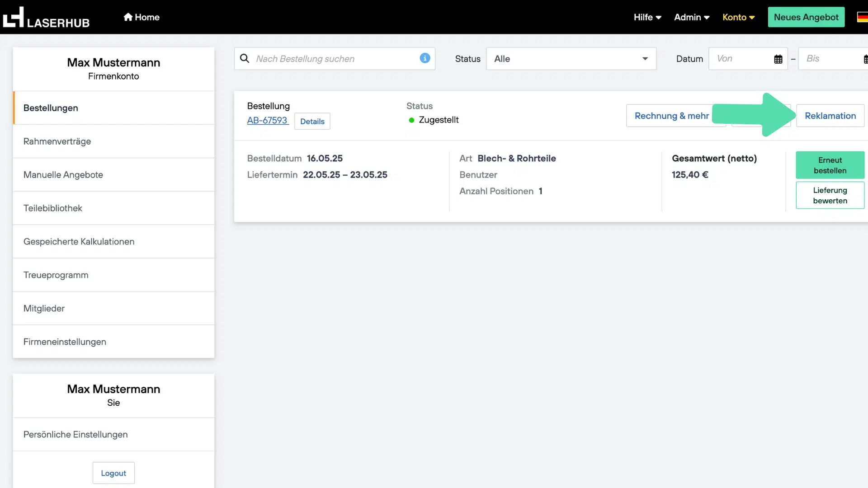Click the Laserhub logo
Viewport: 868px width, 488px height.
(46, 17)
